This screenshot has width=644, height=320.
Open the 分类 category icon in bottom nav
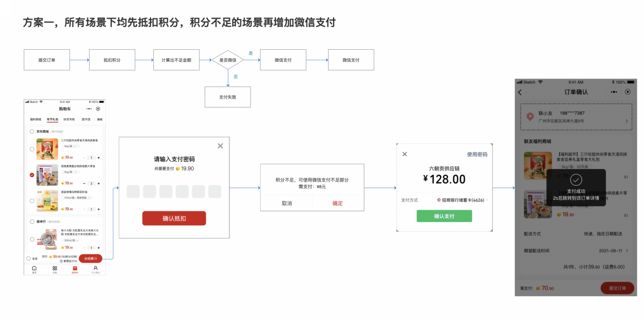coord(55,268)
